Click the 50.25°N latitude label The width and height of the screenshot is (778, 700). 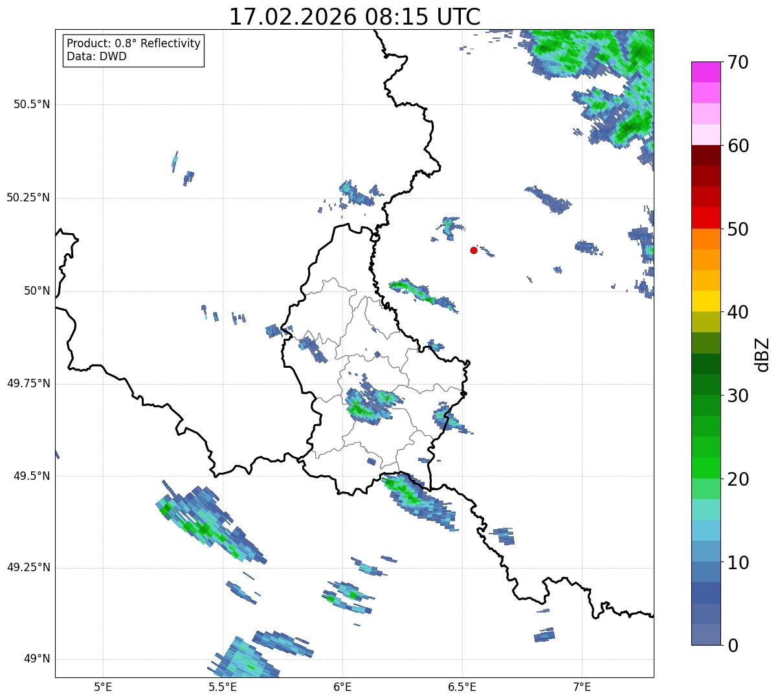pyautogui.click(x=28, y=198)
